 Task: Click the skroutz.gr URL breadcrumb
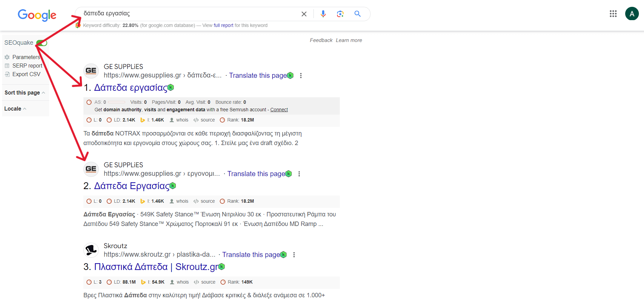[x=160, y=255]
